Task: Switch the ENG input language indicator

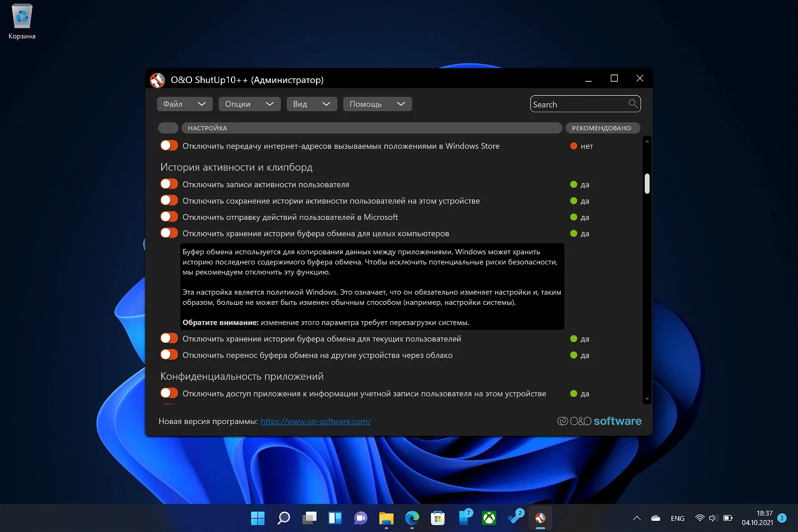Action: coord(677,518)
